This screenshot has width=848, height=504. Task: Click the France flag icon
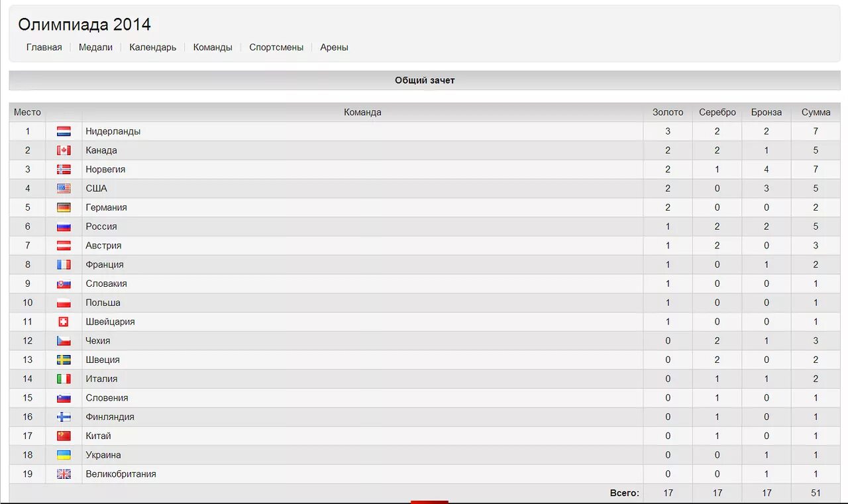coord(64,265)
